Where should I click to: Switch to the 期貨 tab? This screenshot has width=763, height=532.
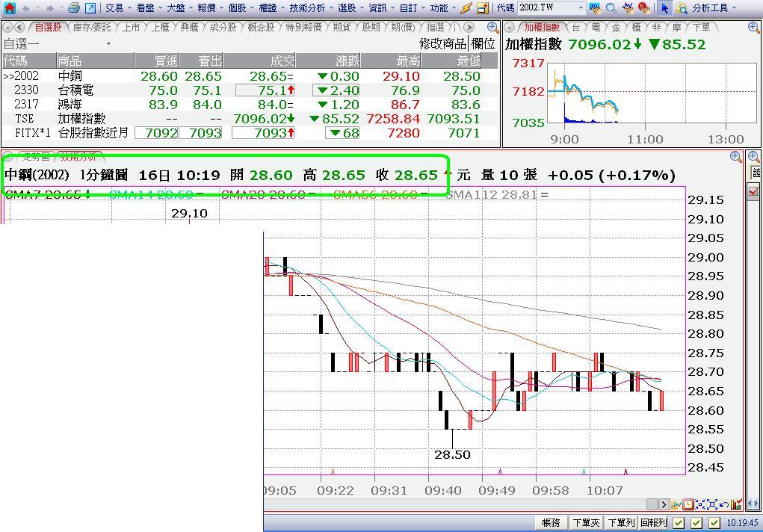342,27
